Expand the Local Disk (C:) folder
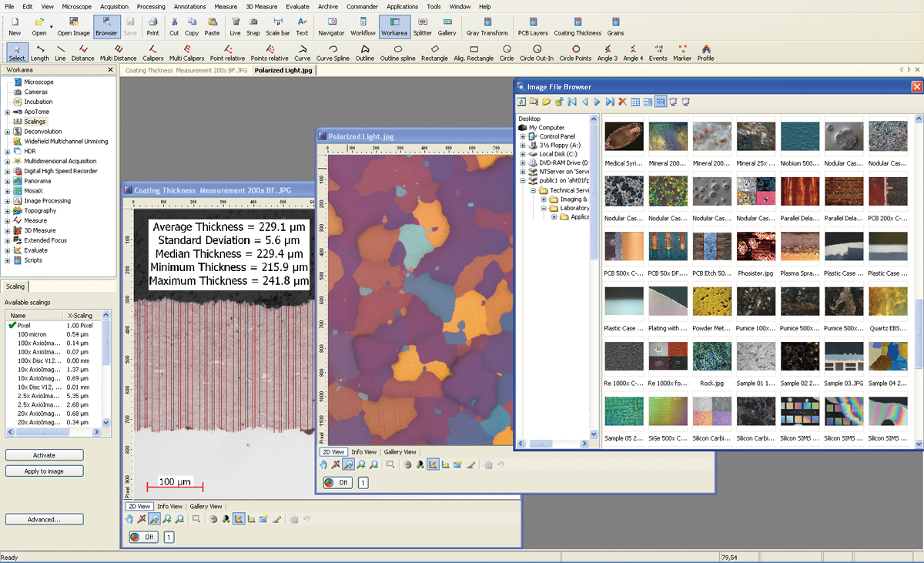Screen dimensions: 924x563 (524, 154)
